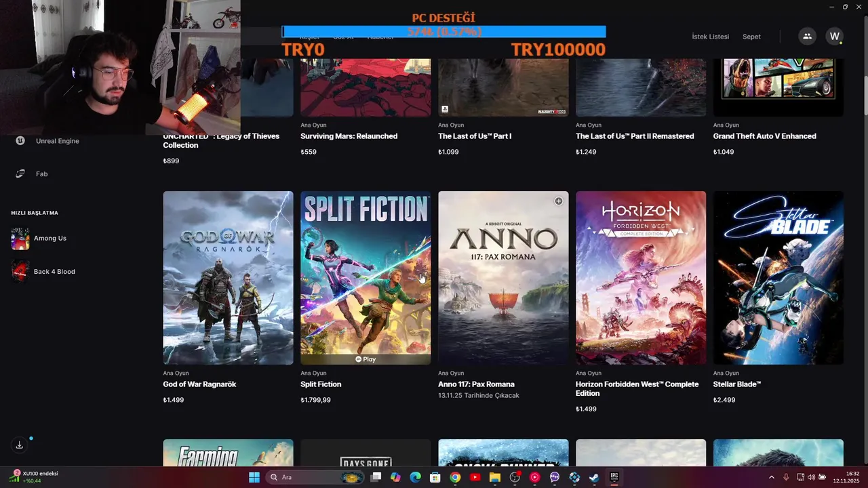
Task: Open Task View in the taskbar
Action: click(376, 477)
